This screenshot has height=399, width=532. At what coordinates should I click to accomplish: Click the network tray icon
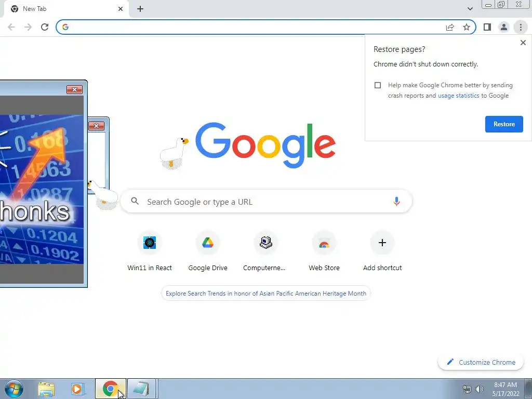(467, 389)
